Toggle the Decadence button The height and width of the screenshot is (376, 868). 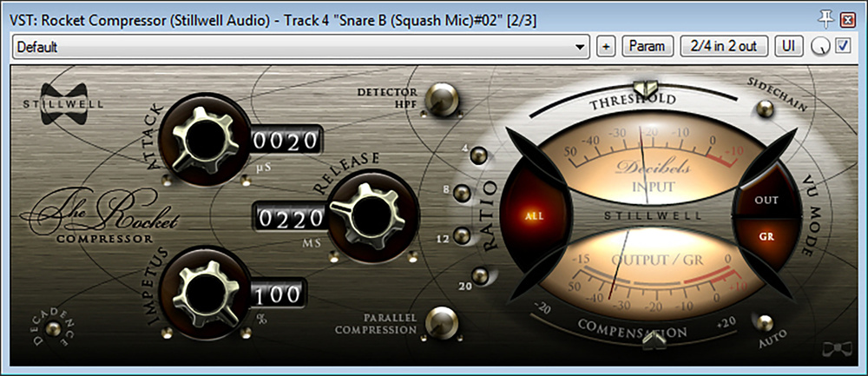(x=58, y=328)
